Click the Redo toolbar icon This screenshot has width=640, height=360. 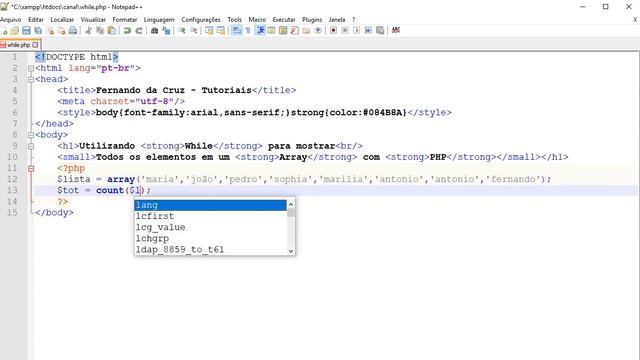coord(139,31)
